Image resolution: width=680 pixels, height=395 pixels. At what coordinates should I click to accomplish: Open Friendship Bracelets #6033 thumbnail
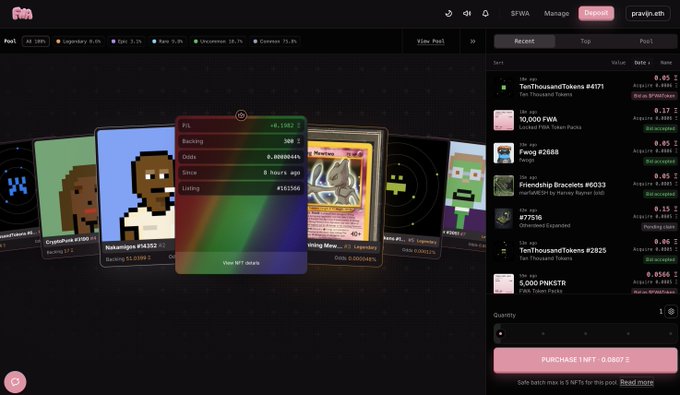(x=503, y=186)
